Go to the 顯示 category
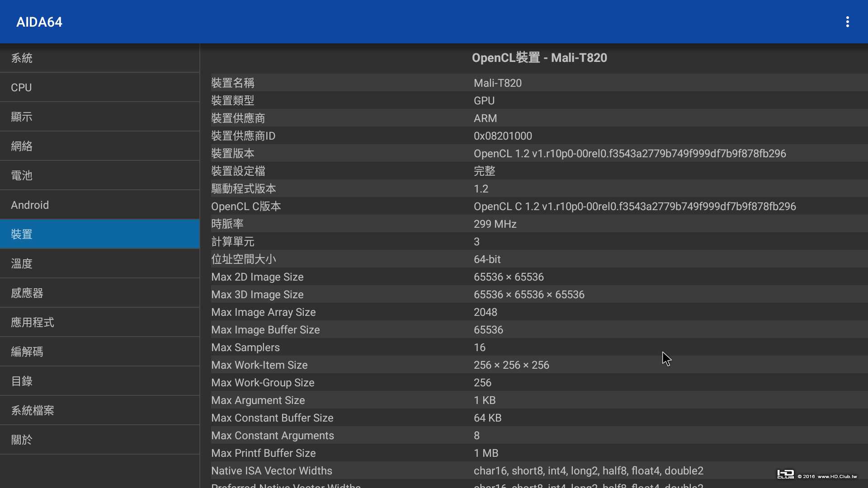The width and height of the screenshot is (868, 488). (x=99, y=117)
